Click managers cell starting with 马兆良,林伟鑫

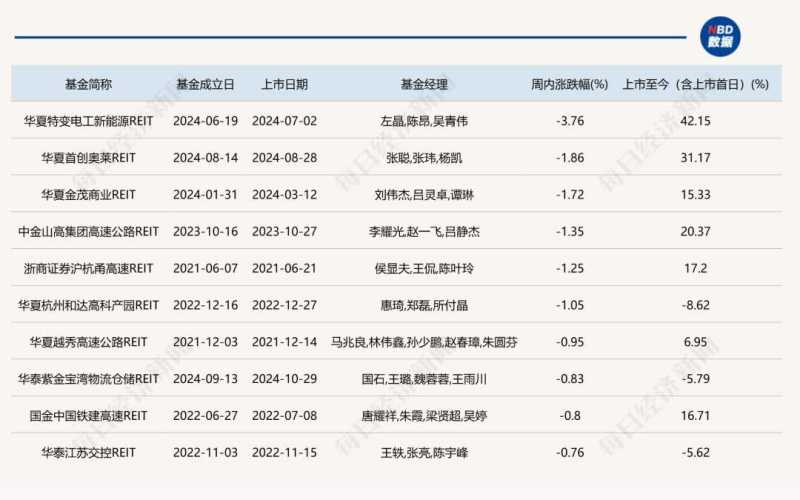pos(424,342)
